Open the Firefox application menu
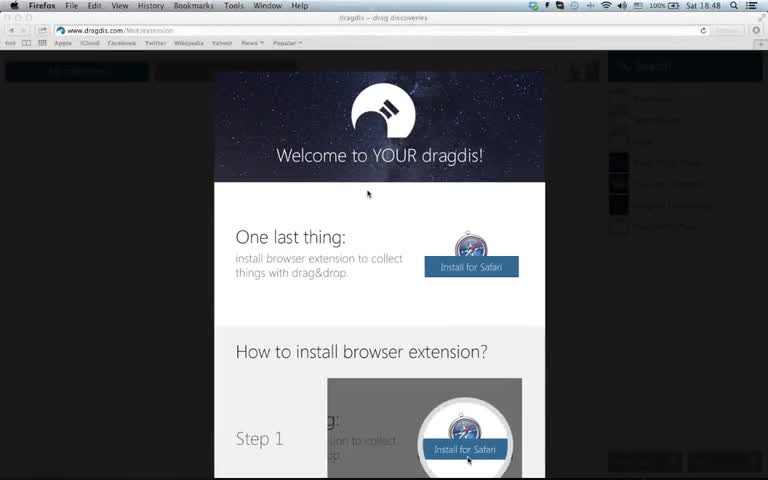Viewport: 768px width, 480px height. tap(42, 6)
